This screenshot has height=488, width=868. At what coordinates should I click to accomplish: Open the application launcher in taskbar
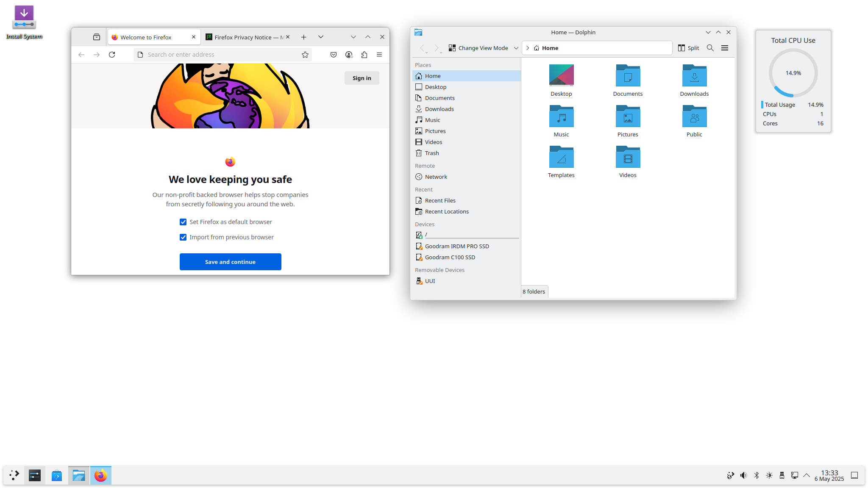point(14,475)
